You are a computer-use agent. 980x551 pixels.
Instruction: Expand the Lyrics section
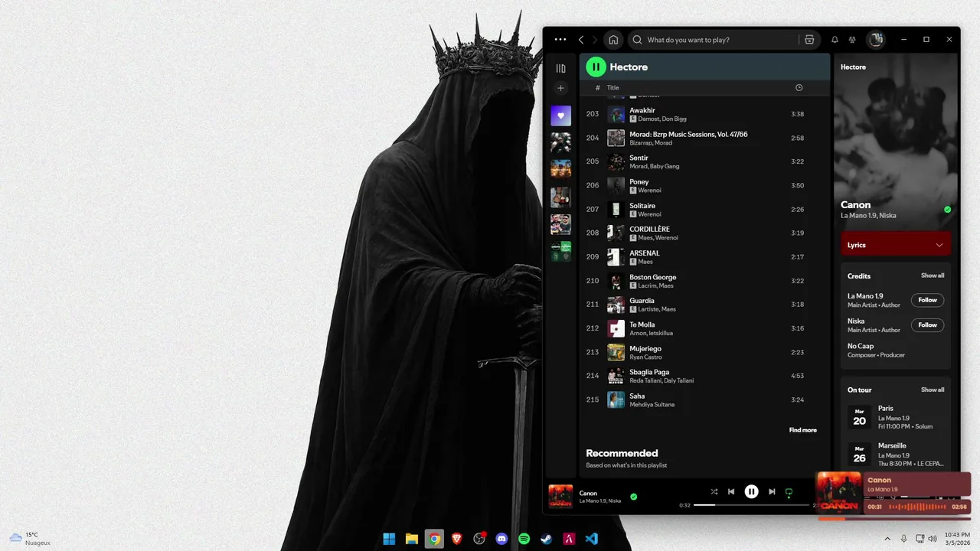pyautogui.click(x=895, y=245)
